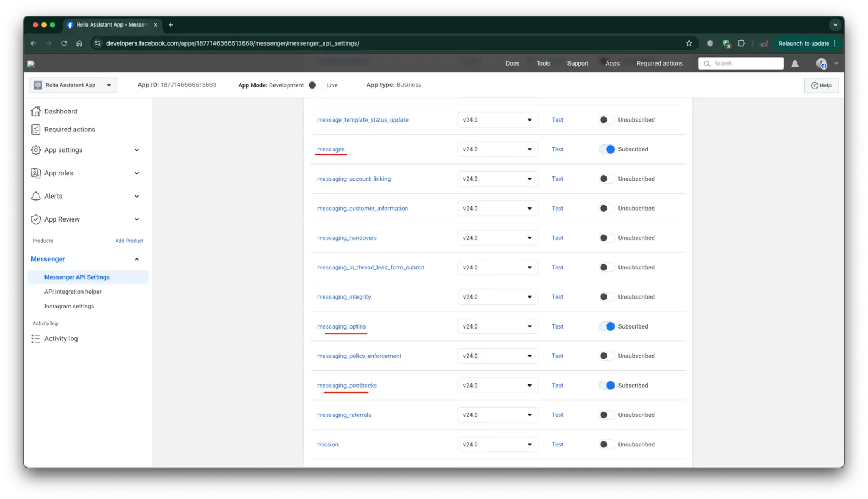Open the Activity log list icon
The width and height of the screenshot is (868, 499).
pos(35,338)
